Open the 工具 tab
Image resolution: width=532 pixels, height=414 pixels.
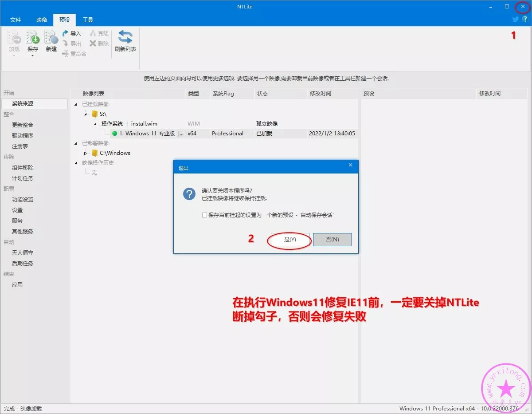pos(88,20)
